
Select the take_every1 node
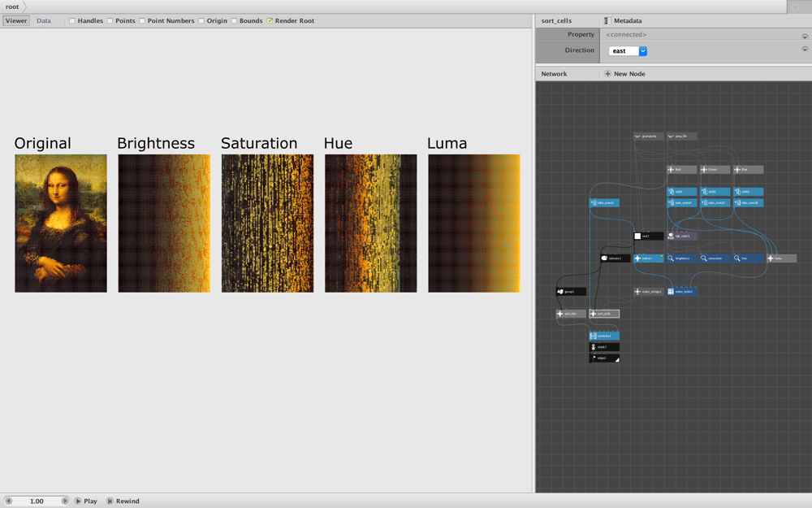pos(604,202)
